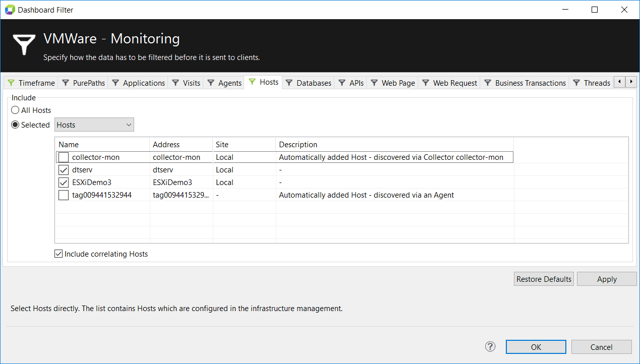Sort by the Description column header
Image resolution: width=640 pixels, height=364 pixels.
[394, 144]
